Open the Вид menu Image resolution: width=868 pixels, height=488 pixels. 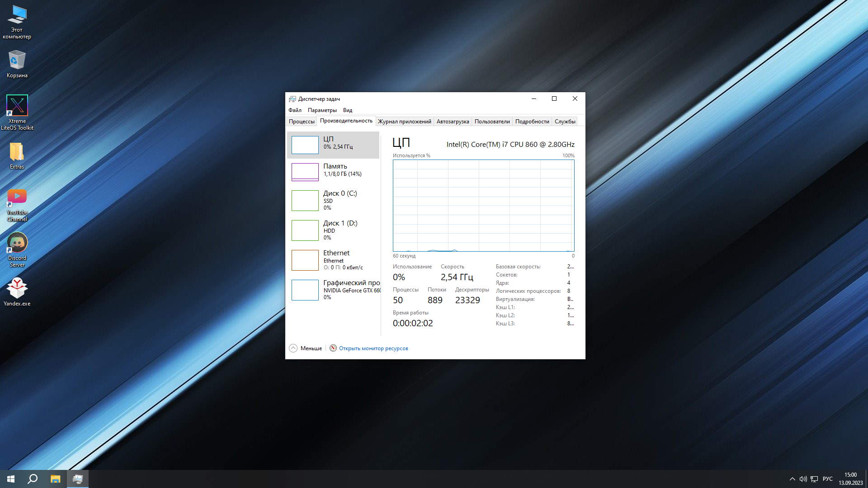pos(347,110)
